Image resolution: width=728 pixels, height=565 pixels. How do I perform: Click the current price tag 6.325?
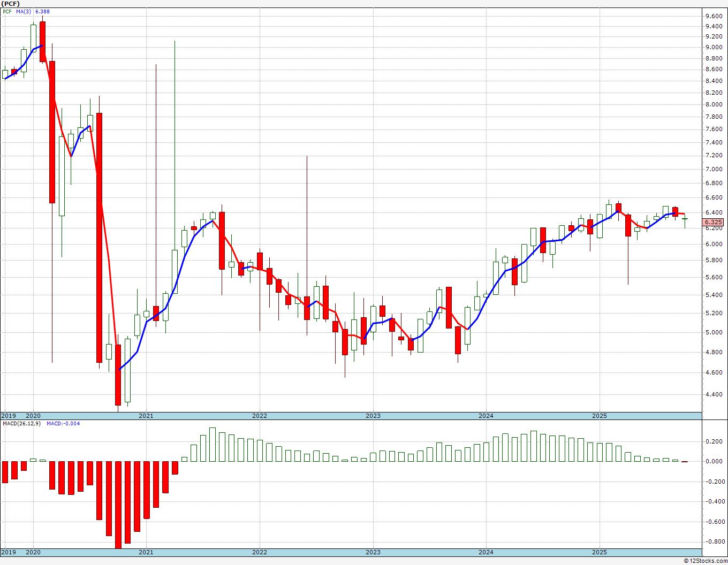point(714,222)
